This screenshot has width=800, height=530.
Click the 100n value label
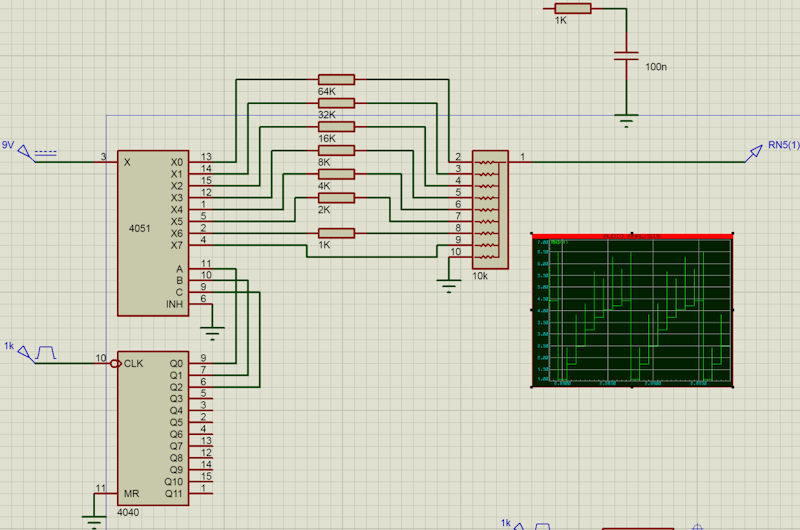(x=656, y=67)
